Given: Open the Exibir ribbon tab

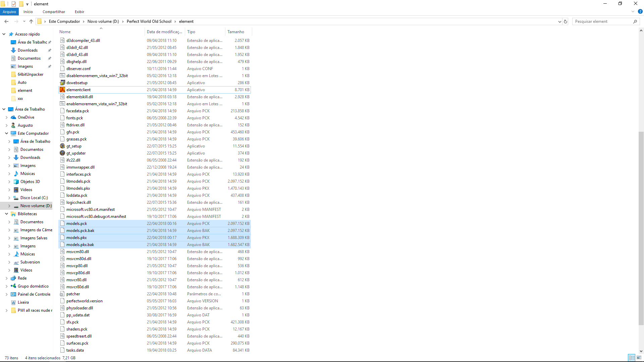Looking at the screenshot, I should [79, 12].
